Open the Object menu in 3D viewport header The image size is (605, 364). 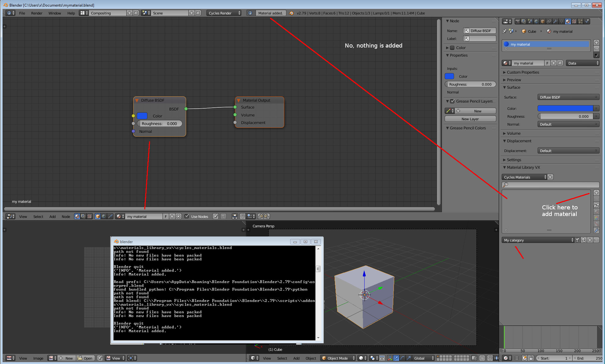[x=311, y=358]
